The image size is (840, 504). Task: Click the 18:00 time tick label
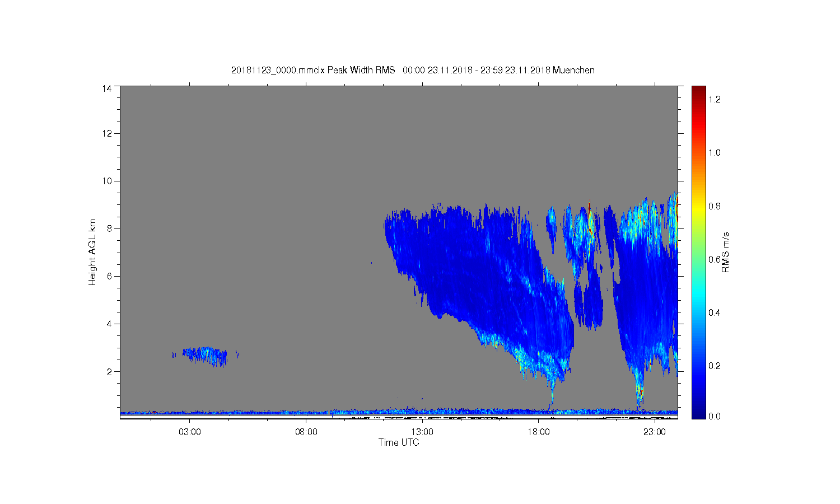click(539, 432)
